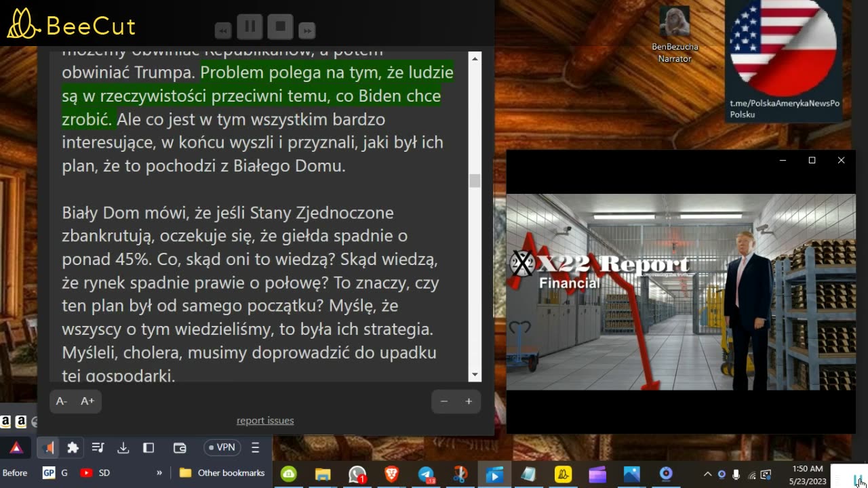Click the paragraph starting 'Biały Dom mówi'
The height and width of the screenshot is (488, 868).
(250, 294)
